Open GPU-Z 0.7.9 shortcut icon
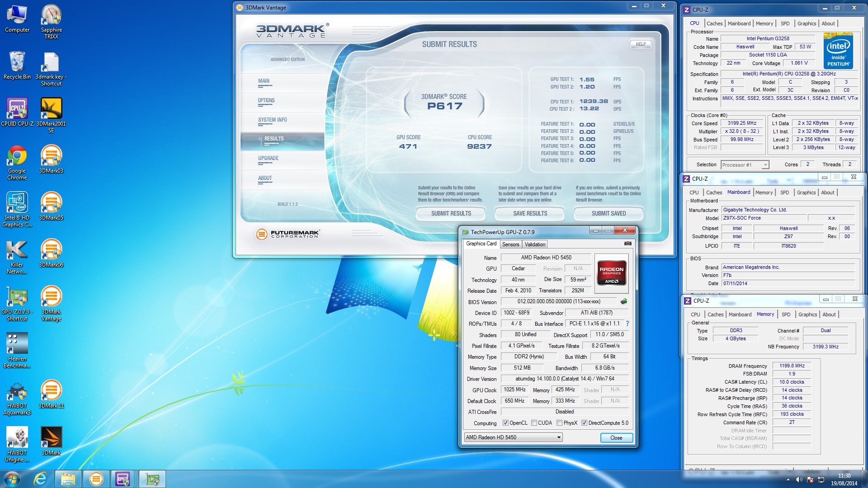This screenshot has width=868, height=488. (x=17, y=304)
